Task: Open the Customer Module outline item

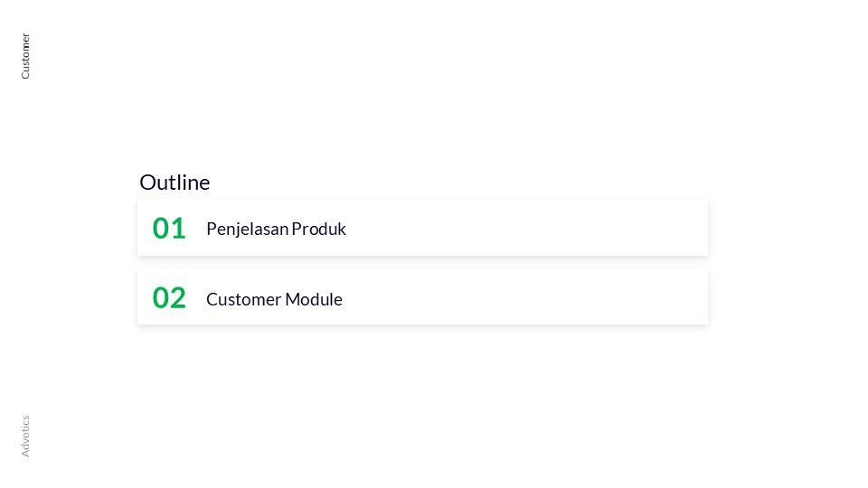Action: (422, 296)
